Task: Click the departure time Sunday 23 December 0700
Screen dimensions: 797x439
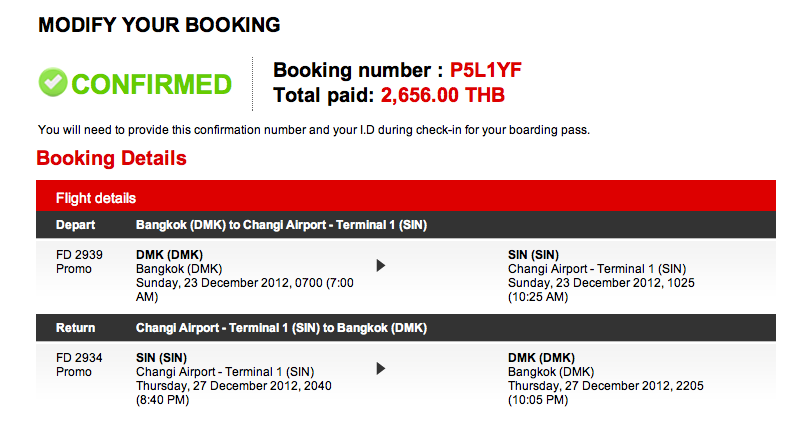Action: pyautogui.click(x=244, y=290)
